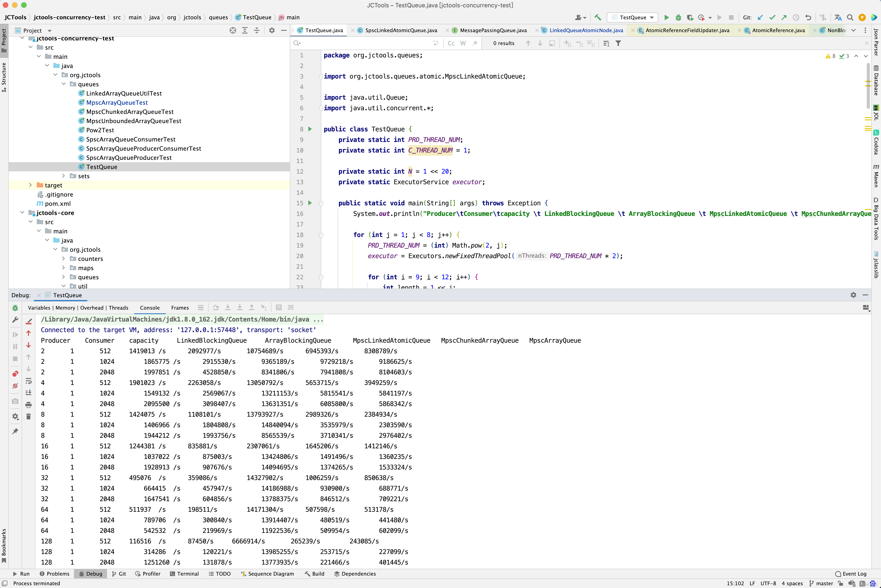881x588 pixels.
Task: Open Search Everywhere magnifier icon
Action: point(850,17)
